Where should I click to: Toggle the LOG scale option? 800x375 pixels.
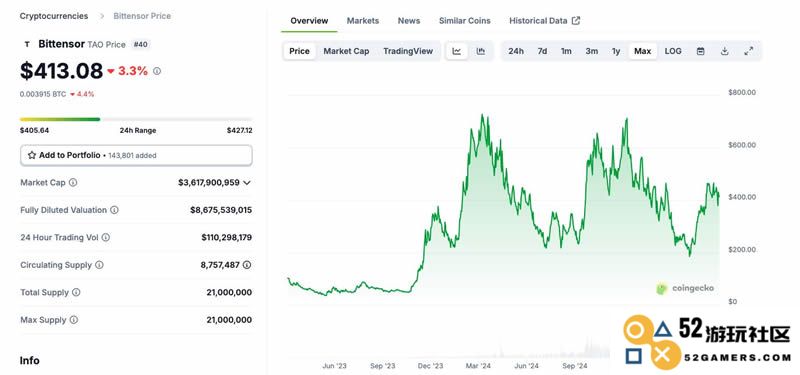673,51
